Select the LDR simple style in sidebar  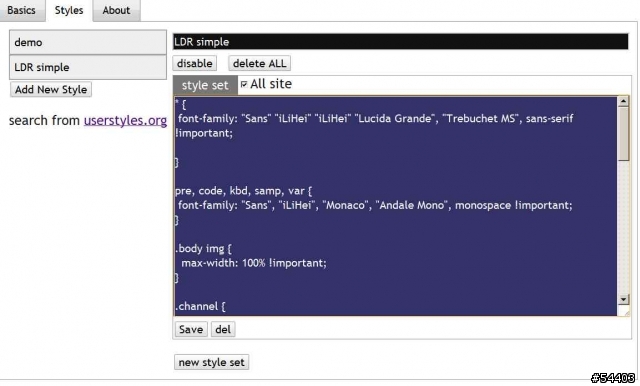[88, 67]
